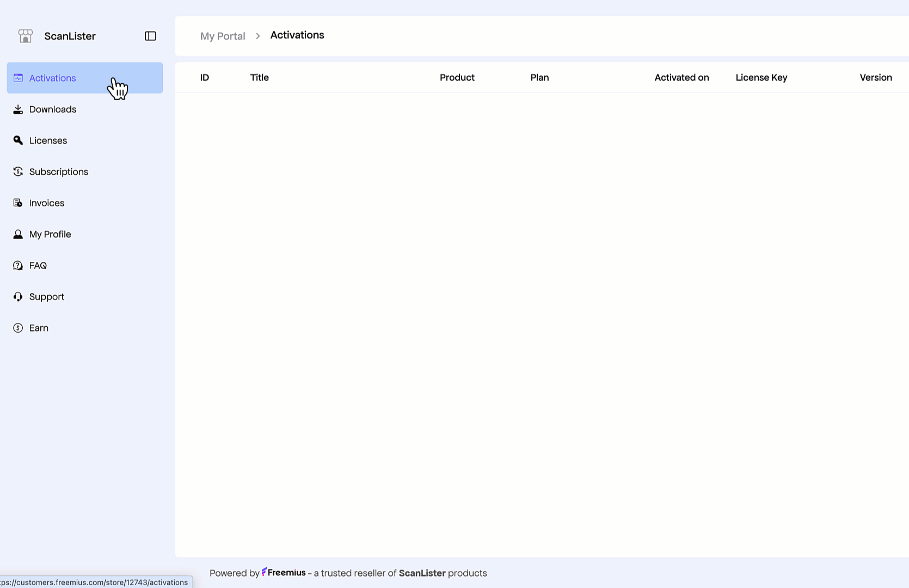The image size is (909, 588).
Task: Click the My Profile person icon
Action: [x=18, y=234]
